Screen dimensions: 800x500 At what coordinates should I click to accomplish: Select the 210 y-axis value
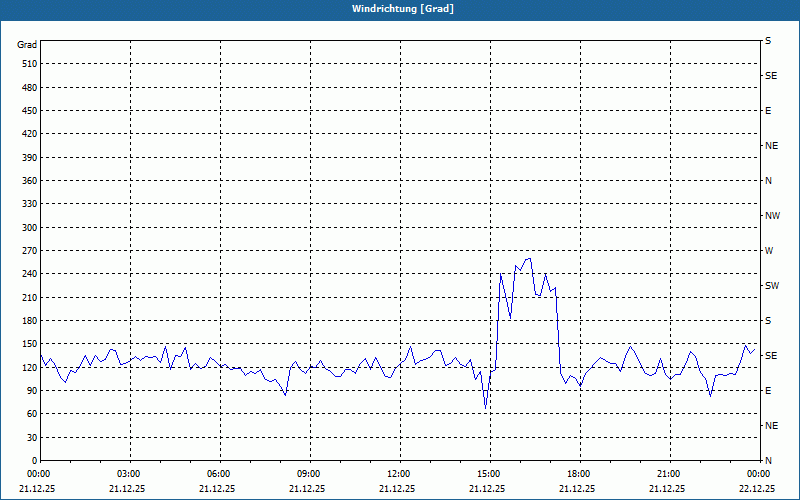click(x=30, y=297)
